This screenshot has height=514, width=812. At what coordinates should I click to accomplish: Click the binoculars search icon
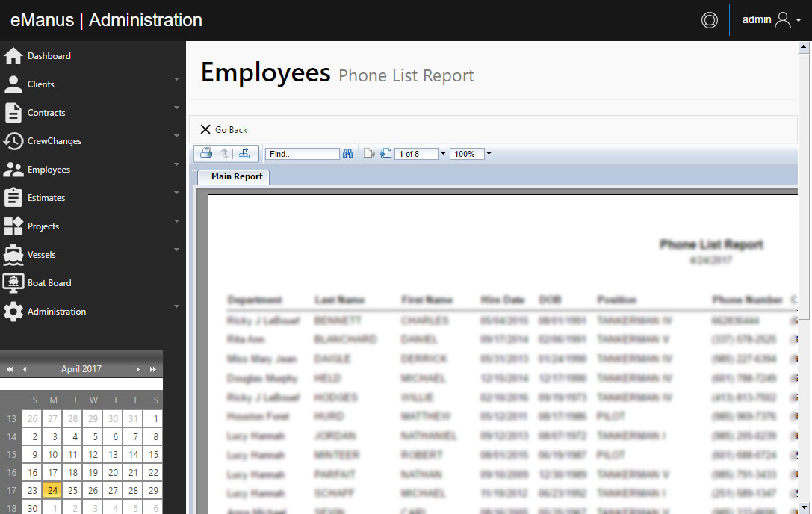(347, 154)
